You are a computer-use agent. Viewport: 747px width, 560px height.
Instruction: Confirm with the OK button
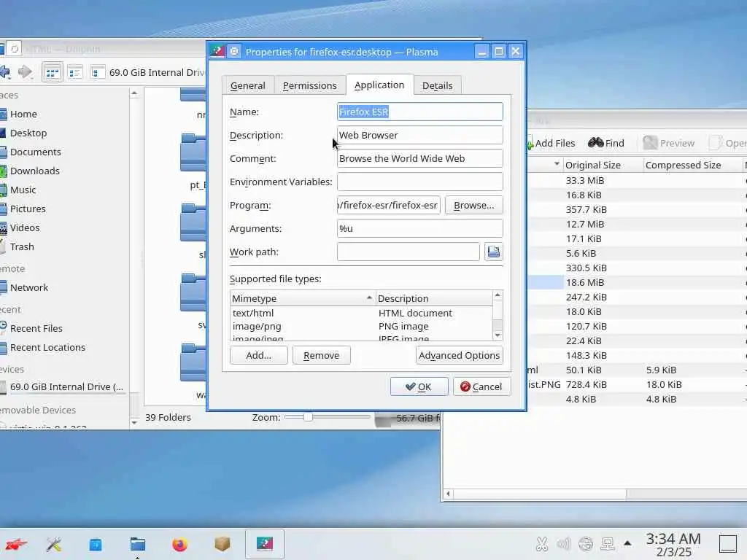(419, 386)
